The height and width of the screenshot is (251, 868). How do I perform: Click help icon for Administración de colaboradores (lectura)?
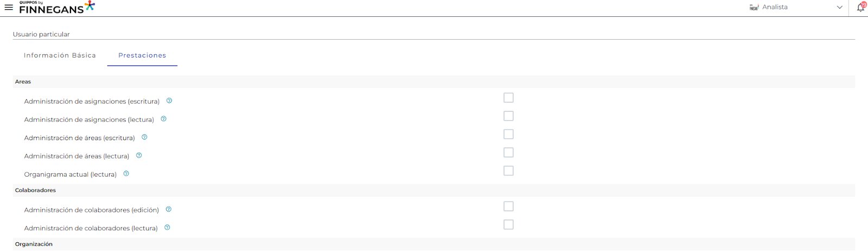click(167, 228)
